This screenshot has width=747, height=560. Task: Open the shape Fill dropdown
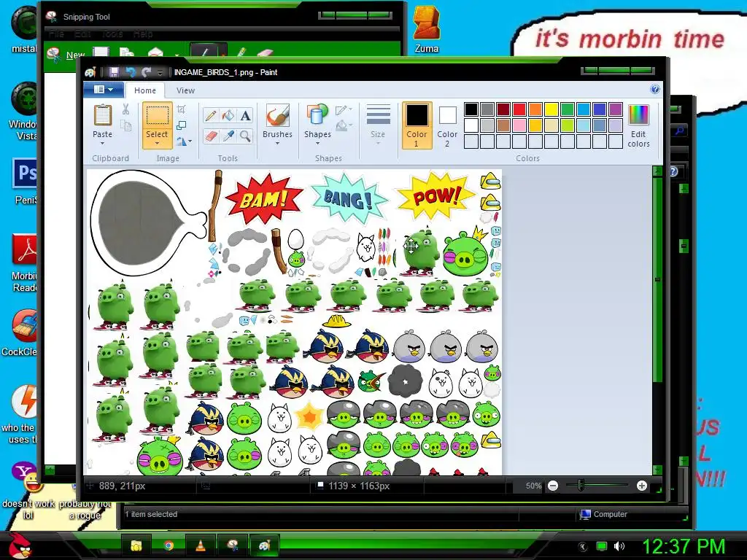pos(344,126)
